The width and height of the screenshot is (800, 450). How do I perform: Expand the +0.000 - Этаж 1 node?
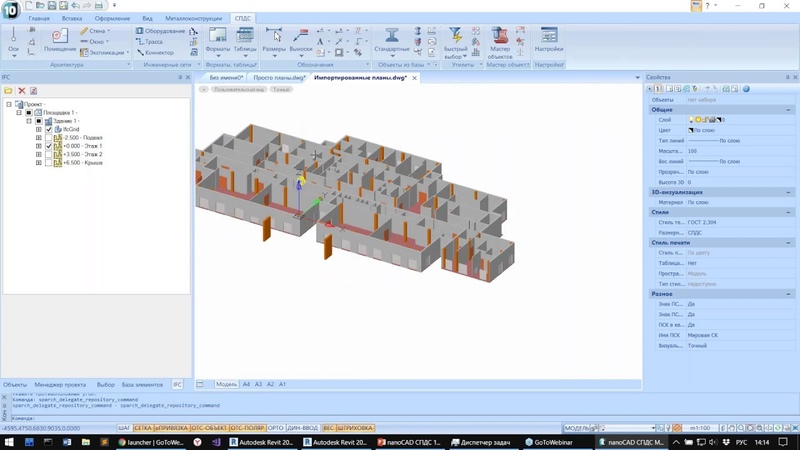tap(39, 146)
